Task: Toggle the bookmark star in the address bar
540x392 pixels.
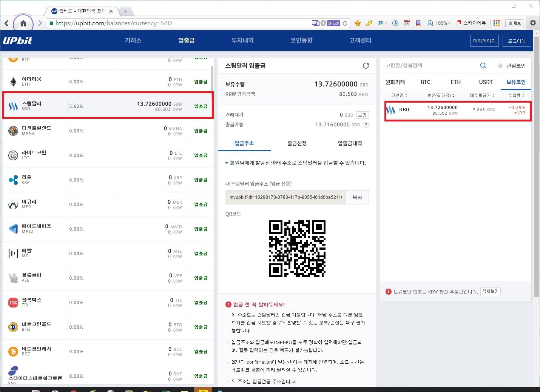Action: (x=357, y=23)
